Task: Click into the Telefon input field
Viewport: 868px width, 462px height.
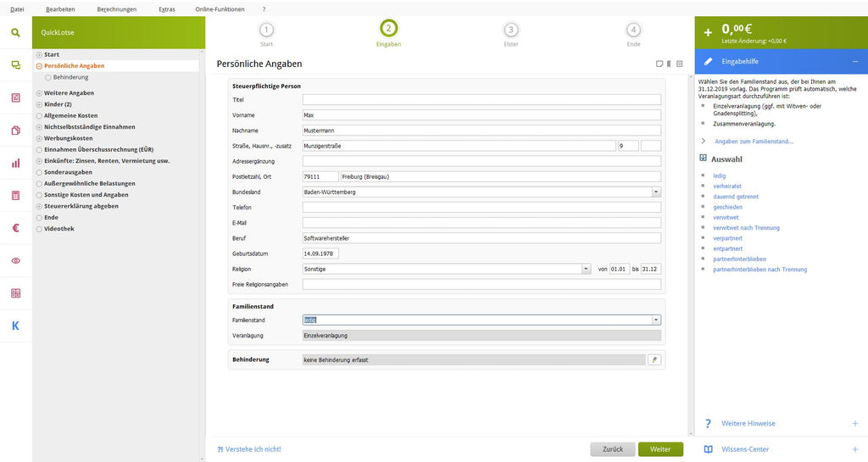Action: pos(481,208)
